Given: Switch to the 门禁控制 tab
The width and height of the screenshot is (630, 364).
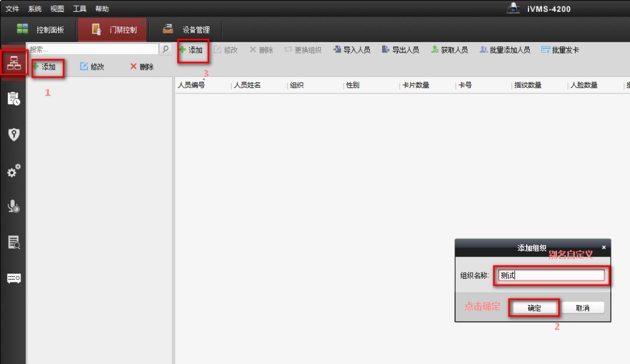Looking at the screenshot, I should [x=113, y=29].
